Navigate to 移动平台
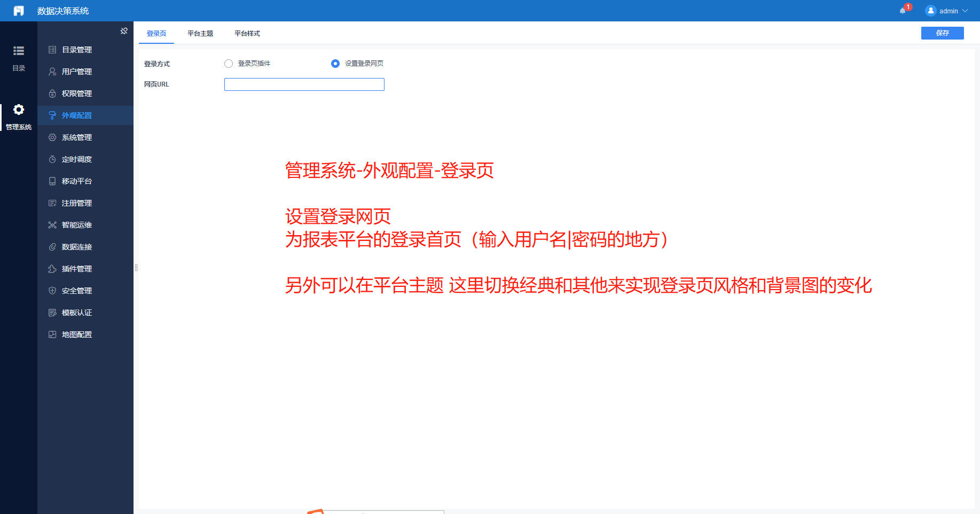This screenshot has height=514, width=980. [x=85, y=181]
